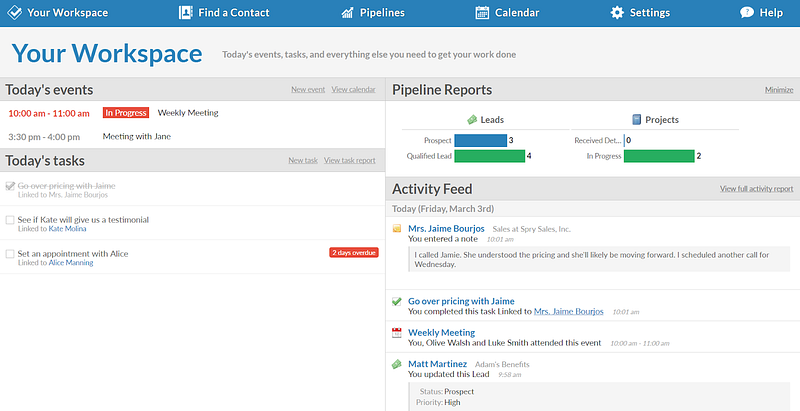Click the New event link
Screen dimensions: 800x411
(x=308, y=89)
